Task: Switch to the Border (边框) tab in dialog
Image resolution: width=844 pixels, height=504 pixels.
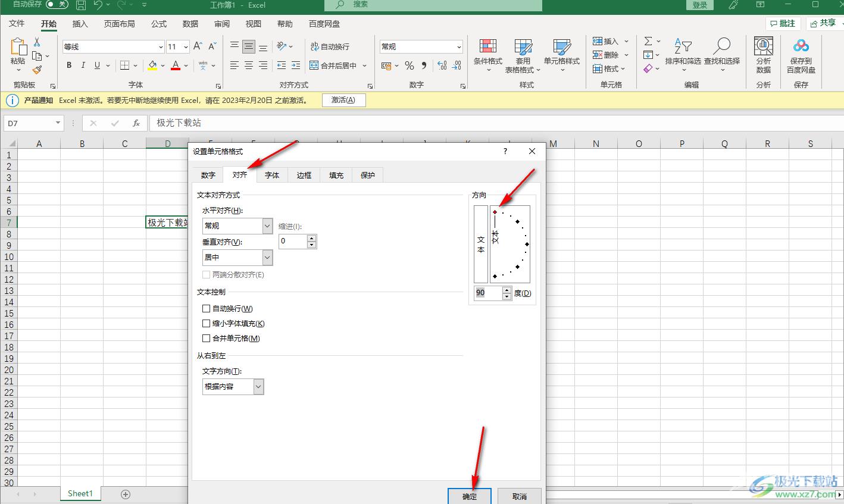Action: [304, 175]
